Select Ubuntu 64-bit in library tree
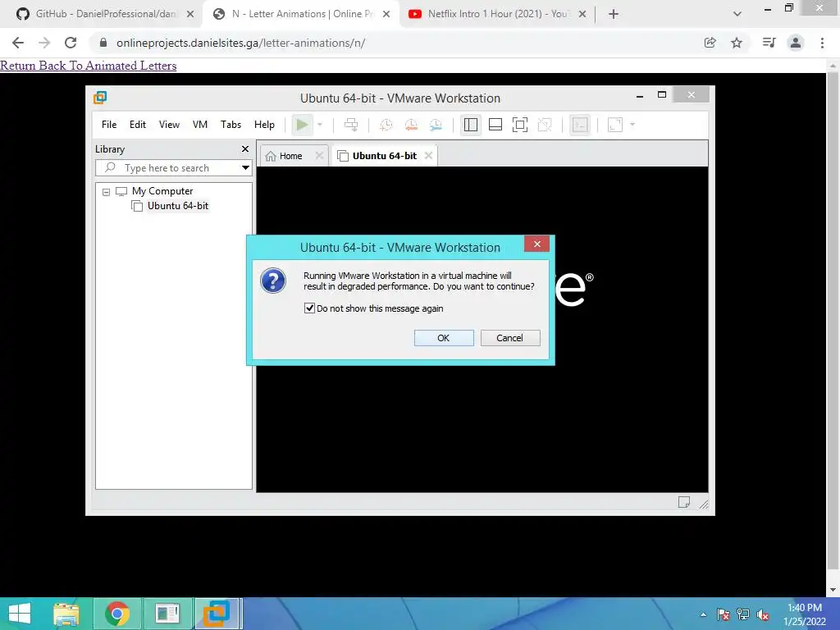 (x=178, y=206)
